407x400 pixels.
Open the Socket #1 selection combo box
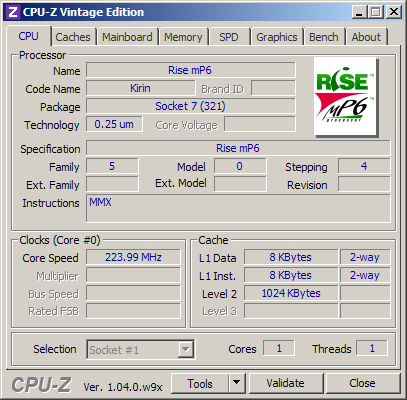(140, 350)
